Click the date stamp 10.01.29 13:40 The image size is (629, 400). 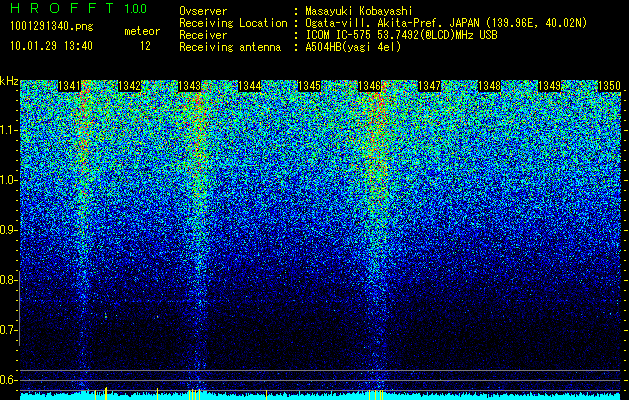coord(51,46)
